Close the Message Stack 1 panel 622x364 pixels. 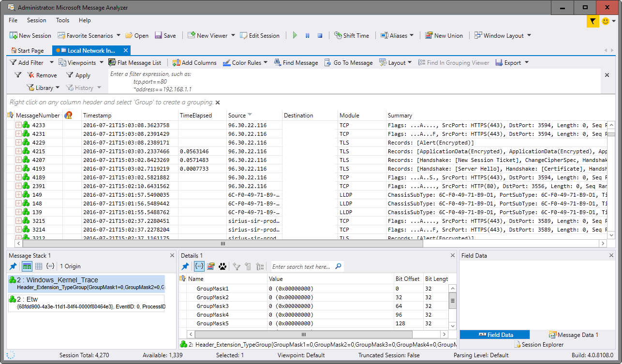tap(172, 255)
